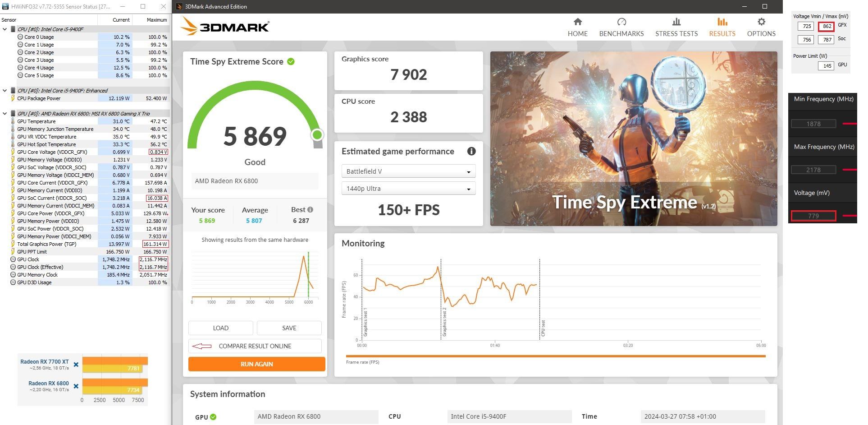The width and height of the screenshot is (868, 425).
Task: Remove Radeon RX 6800 from the comparison chart
Action: [76, 386]
